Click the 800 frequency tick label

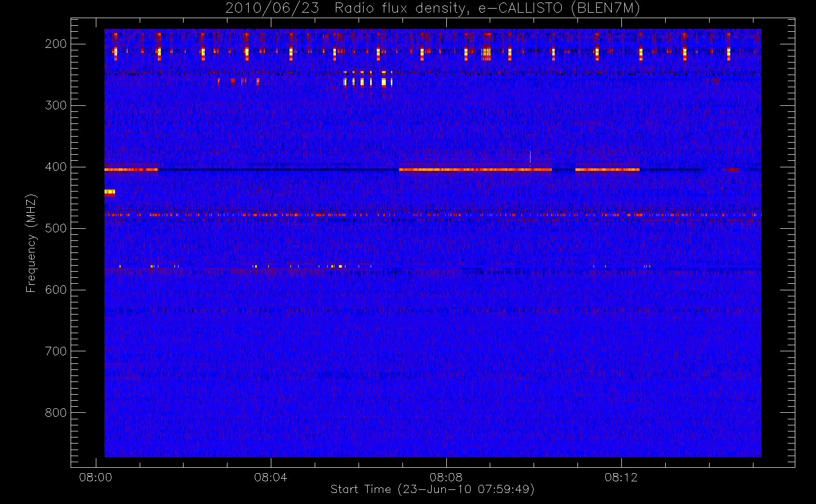56,413
